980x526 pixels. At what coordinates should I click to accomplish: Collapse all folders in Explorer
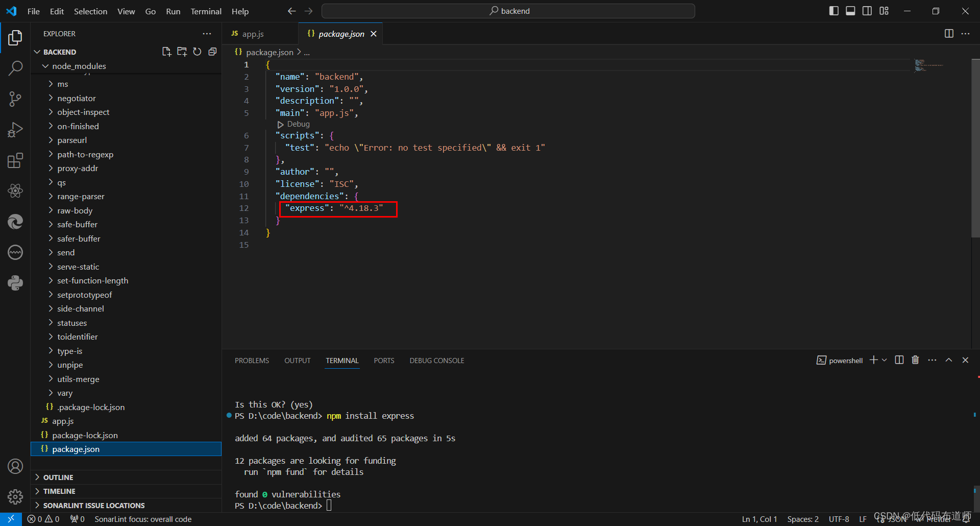click(x=213, y=52)
